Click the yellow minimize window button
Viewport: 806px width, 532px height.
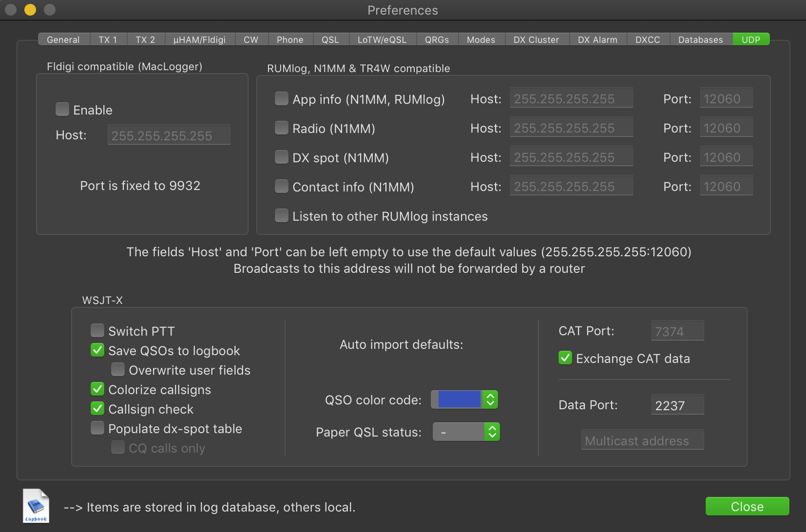pyautogui.click(x=30, y=10)
